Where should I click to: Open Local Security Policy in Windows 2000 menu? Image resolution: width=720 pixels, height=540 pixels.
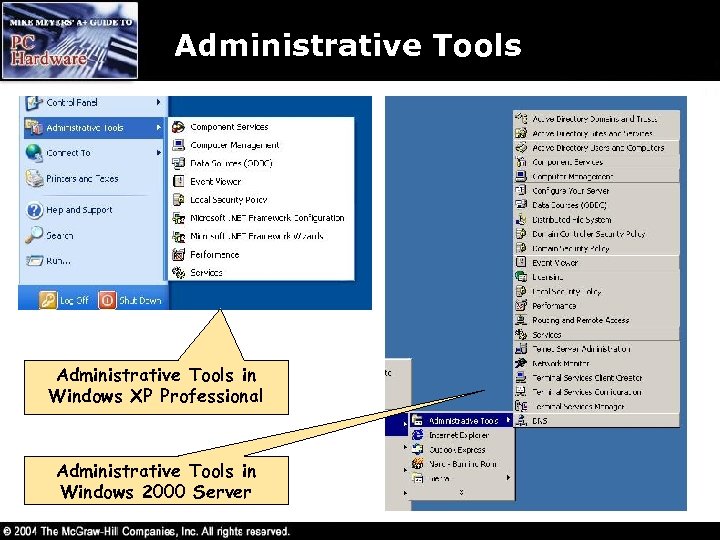coord(596,291)
